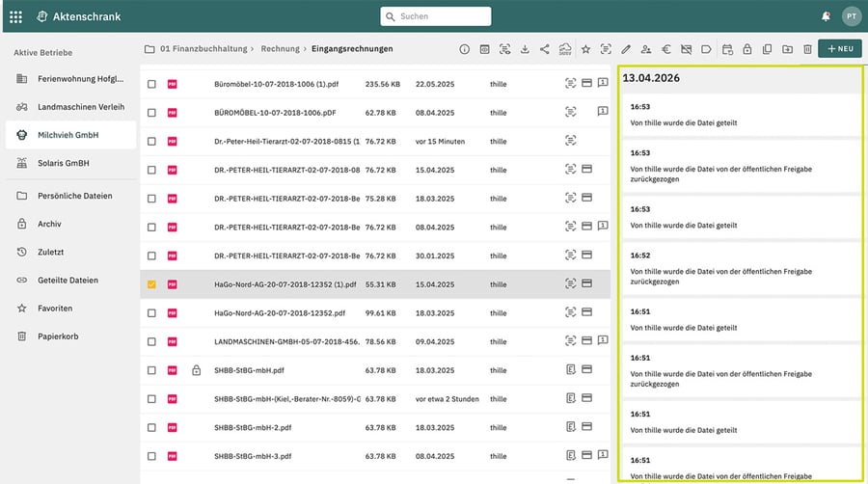This screenshot has height=484, width=868.
Task: Tick the checkbox for BÜROMÖBEL-10-07-2018-1006.pDF
Action: (151, 113)
